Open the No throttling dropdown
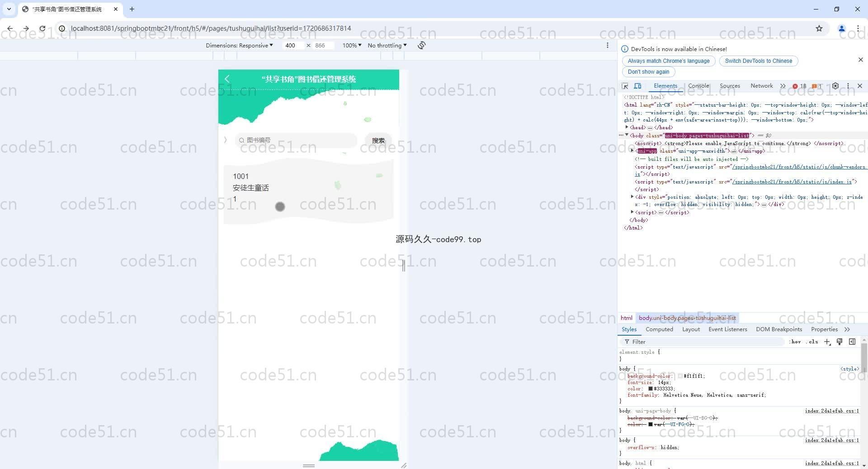The width and height of the screenshot is (868, 469). tap(387, 45)
